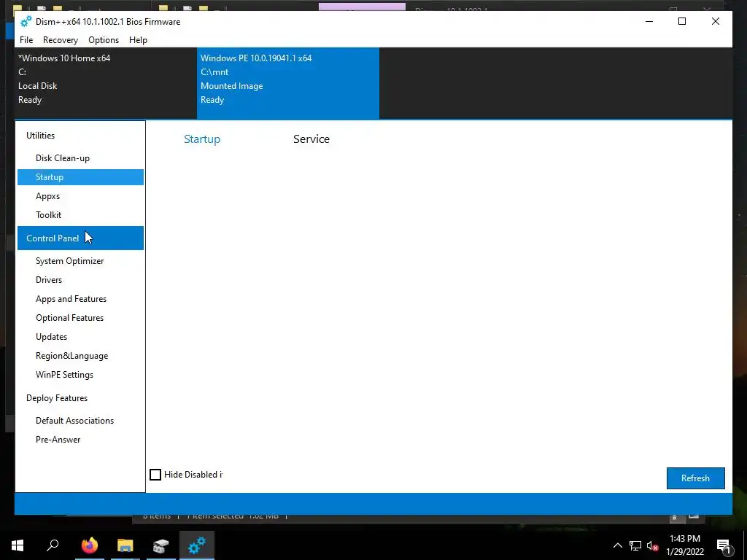Open the Options menu

coord(104,40)
